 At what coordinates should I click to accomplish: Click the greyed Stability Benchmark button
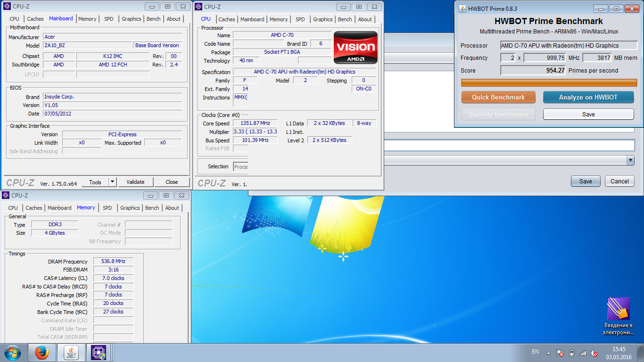(498, 114)
